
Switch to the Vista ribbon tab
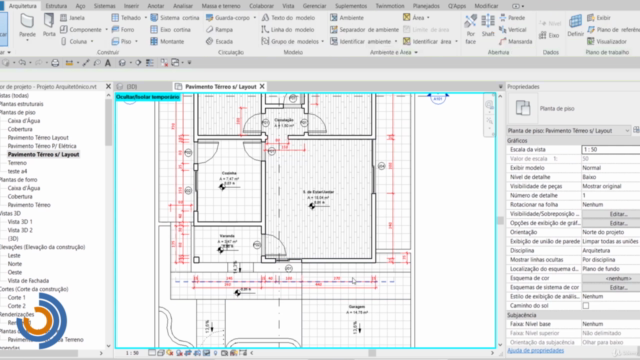point(288,6)
